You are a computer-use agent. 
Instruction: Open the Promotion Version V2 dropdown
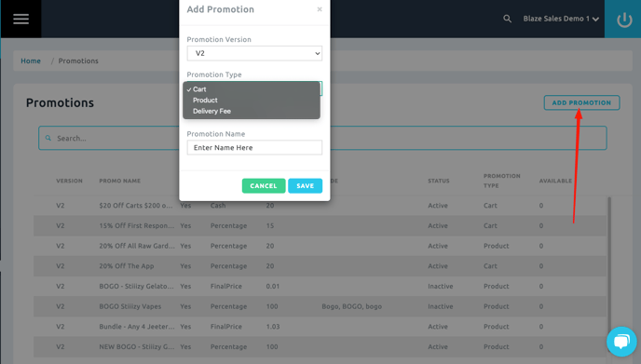pos(254,53)
